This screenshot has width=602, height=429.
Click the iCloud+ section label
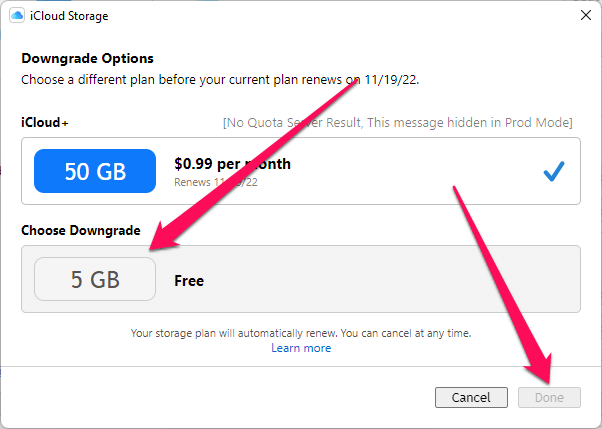click(45, 123)
